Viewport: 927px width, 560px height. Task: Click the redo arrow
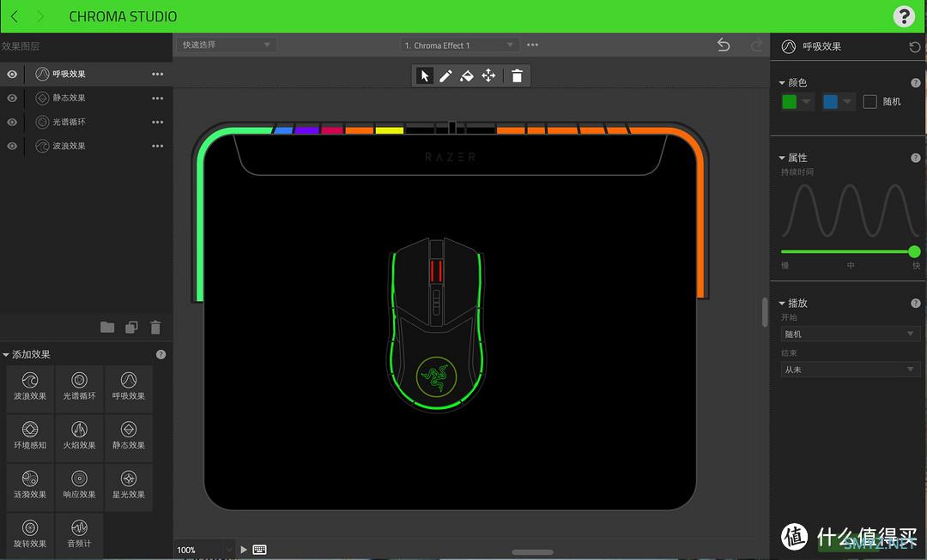click(x=756, y=45)
